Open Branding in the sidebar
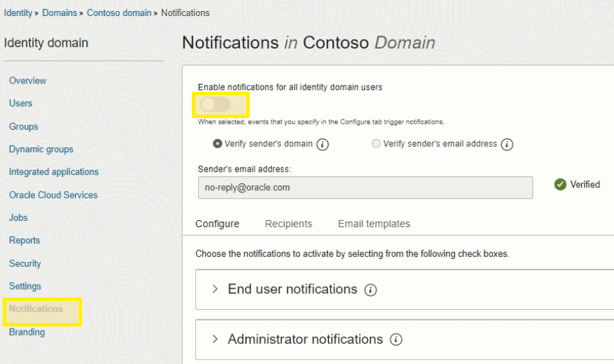Viewport: 614px width, 364px height. (27, 332)
